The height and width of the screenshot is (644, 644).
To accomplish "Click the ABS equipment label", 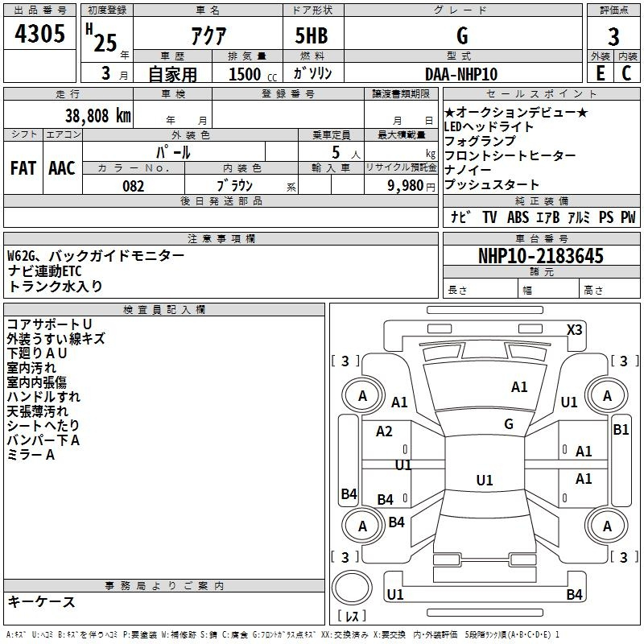I will pyautogui.click(x=520, y=217).
